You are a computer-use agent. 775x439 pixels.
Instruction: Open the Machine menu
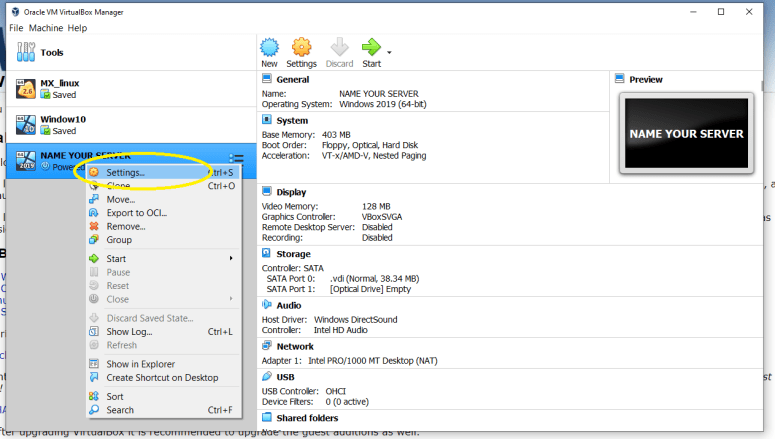(46, 28)
